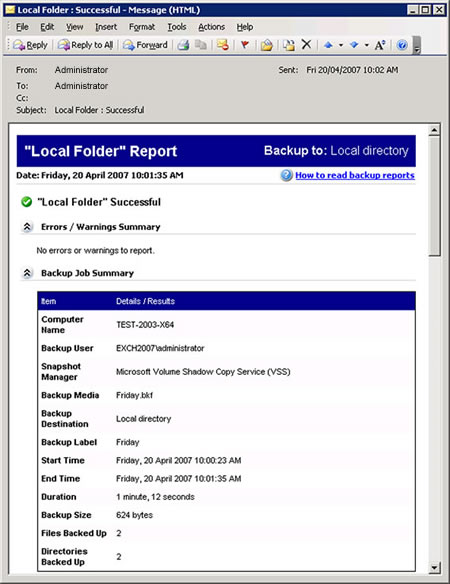Viewport: 450px width, 584px height.
Task: Click the message body scrollbar thumb
Action: point(434,196)
